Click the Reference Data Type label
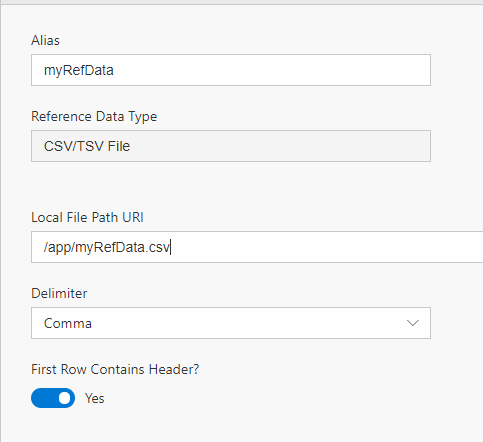 click(x=94, y=117)
